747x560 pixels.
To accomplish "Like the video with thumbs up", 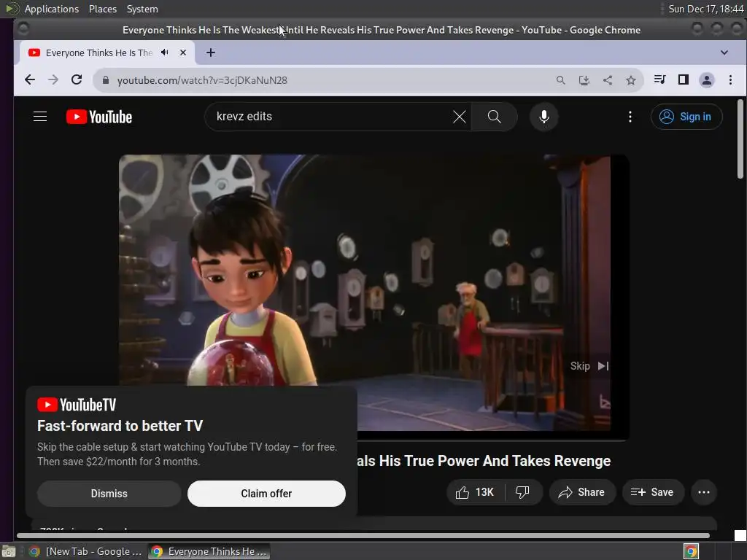I will (475, 492).
